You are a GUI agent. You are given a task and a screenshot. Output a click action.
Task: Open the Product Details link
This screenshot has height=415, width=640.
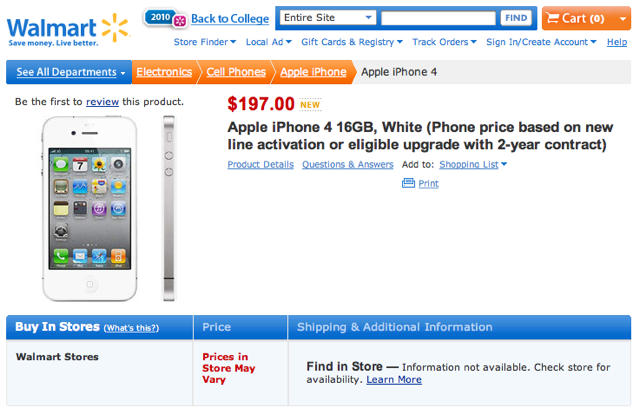(x=260, y=165)
